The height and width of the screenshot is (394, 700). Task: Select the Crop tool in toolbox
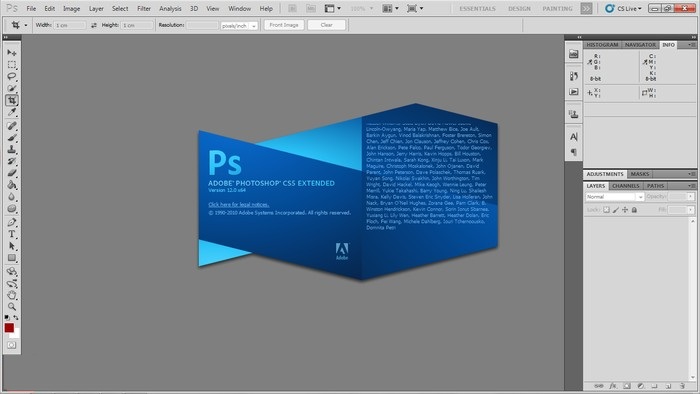(12, 100)
